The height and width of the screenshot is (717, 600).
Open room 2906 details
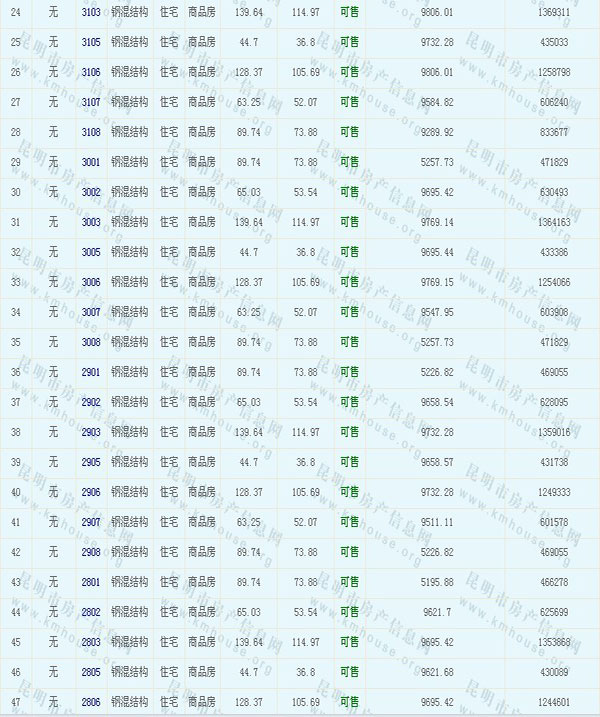(90, 492)
